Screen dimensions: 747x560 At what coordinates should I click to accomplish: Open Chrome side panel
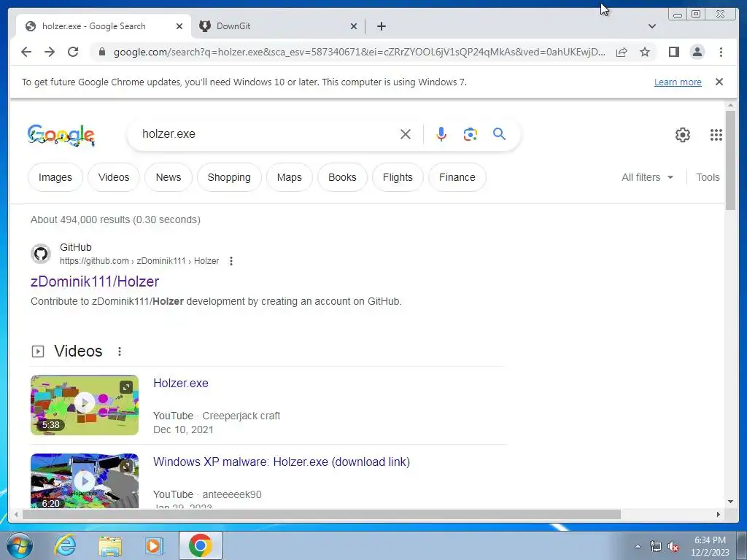(673, 52)
